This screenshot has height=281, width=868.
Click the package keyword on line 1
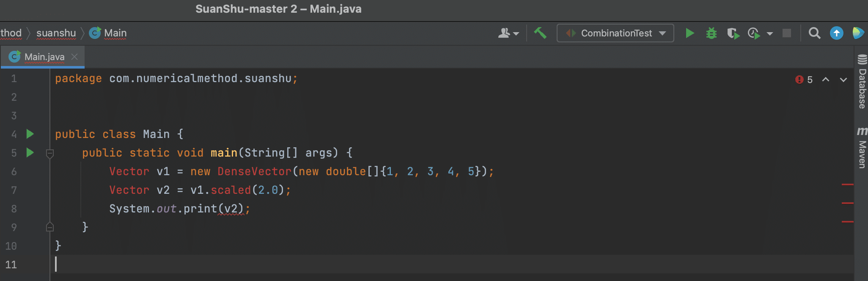coord(78,79)
